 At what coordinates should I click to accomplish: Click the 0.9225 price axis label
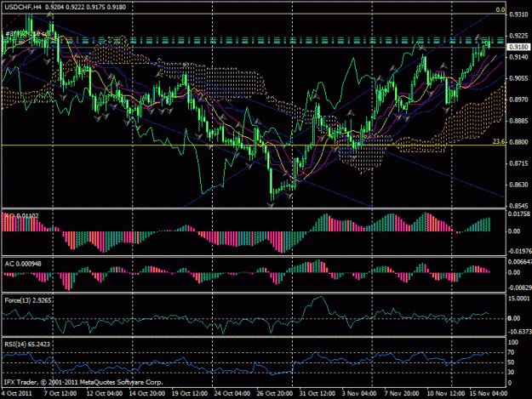[x=518, y=36]
